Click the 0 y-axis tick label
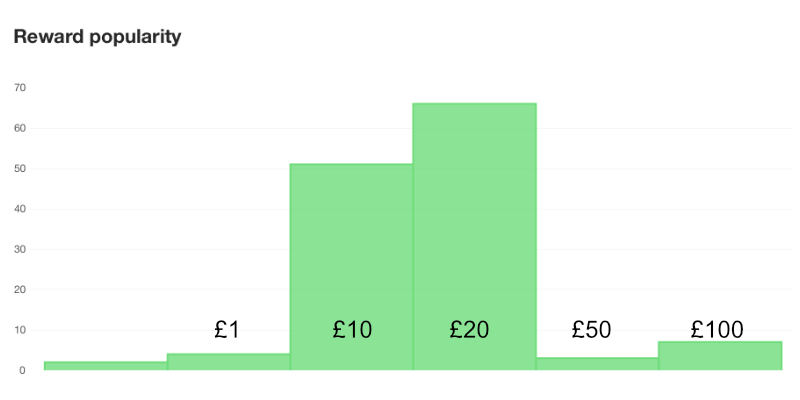 click(x=22, y=370)
